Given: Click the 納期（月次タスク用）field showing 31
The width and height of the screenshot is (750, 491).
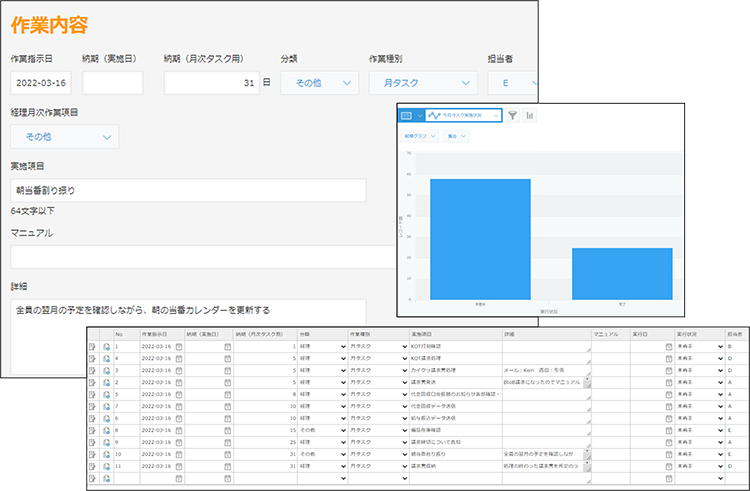Looking at the screenshot, I should pos(212,83).
